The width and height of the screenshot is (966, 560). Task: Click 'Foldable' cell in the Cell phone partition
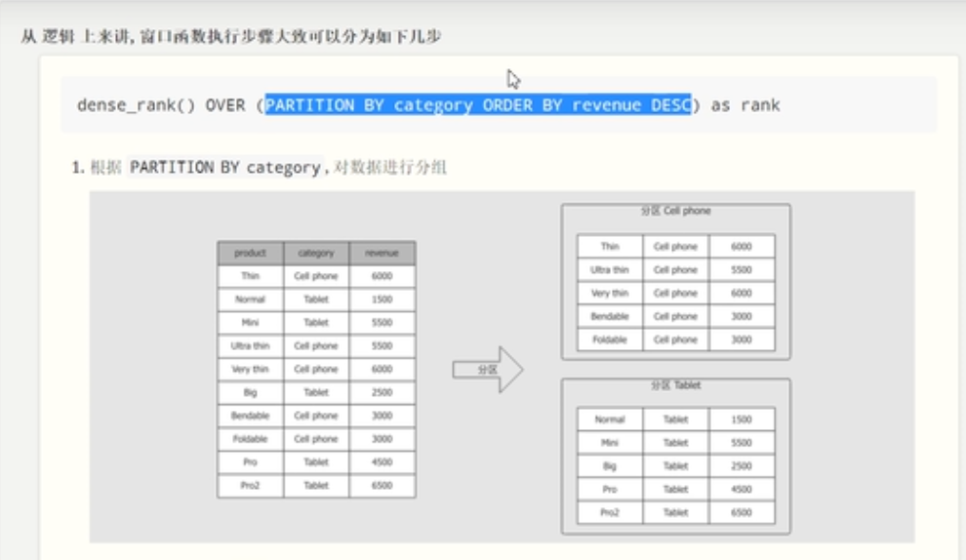610,340
